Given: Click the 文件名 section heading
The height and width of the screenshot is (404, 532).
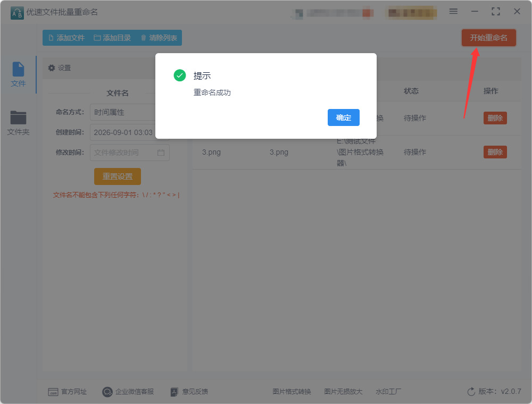Looking at the screenshot, I should tap(118, 93).
